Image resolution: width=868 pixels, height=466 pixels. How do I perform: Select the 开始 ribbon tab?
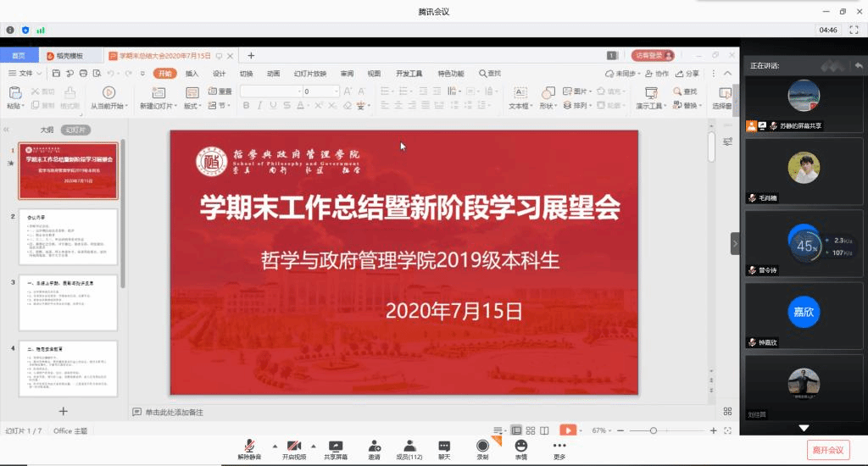165,73
